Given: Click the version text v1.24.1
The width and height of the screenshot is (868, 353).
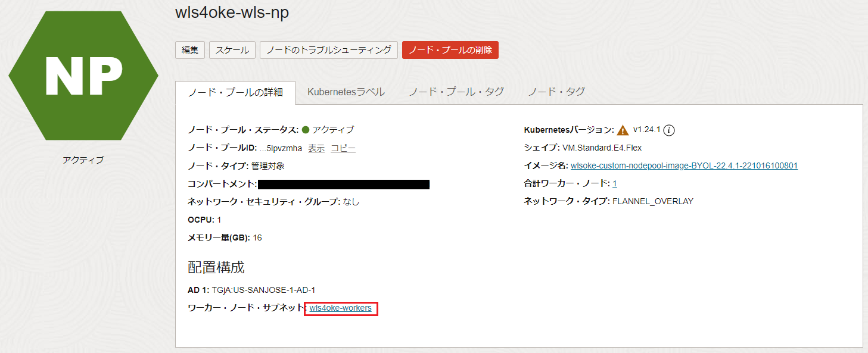Looking at the screenshot, I should click(x=647, y=129).
